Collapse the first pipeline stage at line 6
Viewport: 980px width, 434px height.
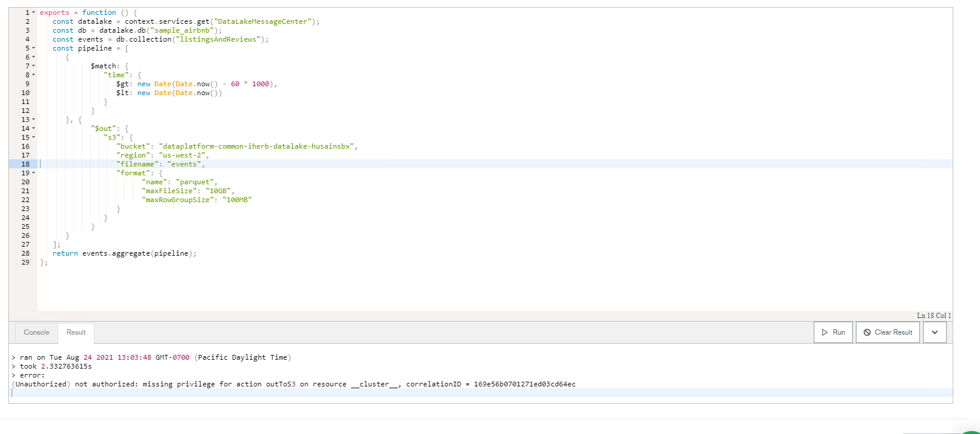click(x=34, y=57)
